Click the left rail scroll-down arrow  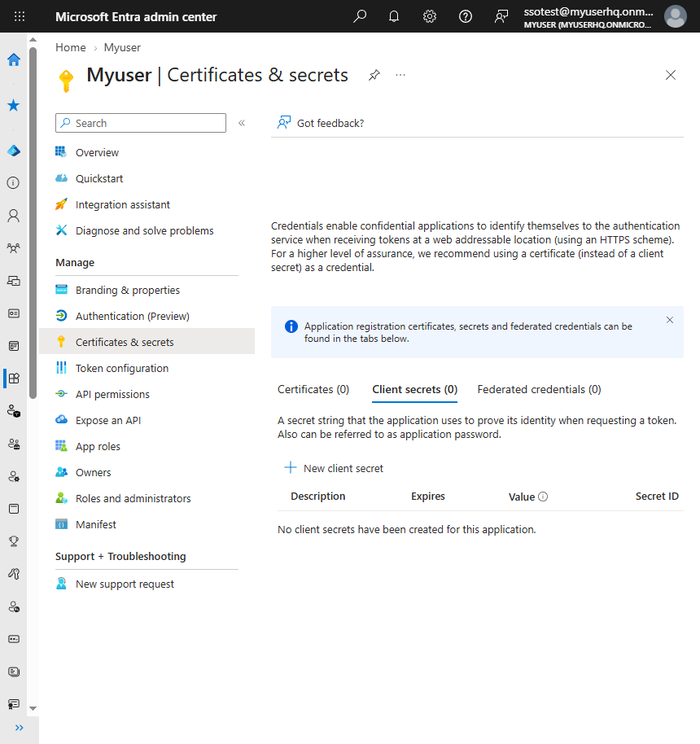[33, 708]
